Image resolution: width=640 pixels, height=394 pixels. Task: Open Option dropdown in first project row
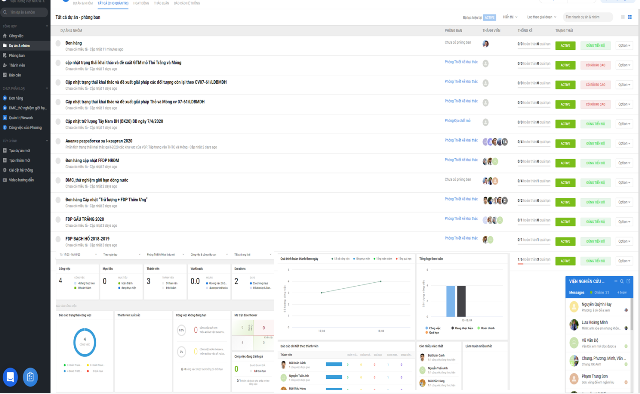point(624,45)
